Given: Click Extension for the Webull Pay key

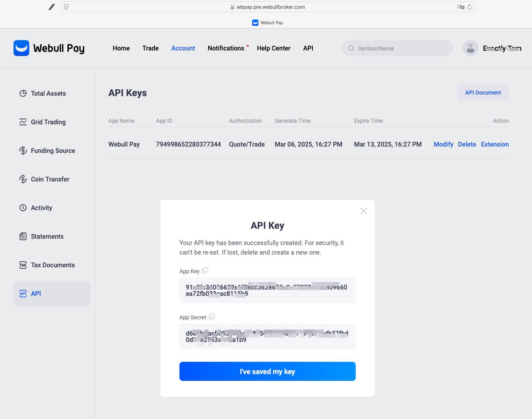Looking at the screenshot, I should 495,144.
